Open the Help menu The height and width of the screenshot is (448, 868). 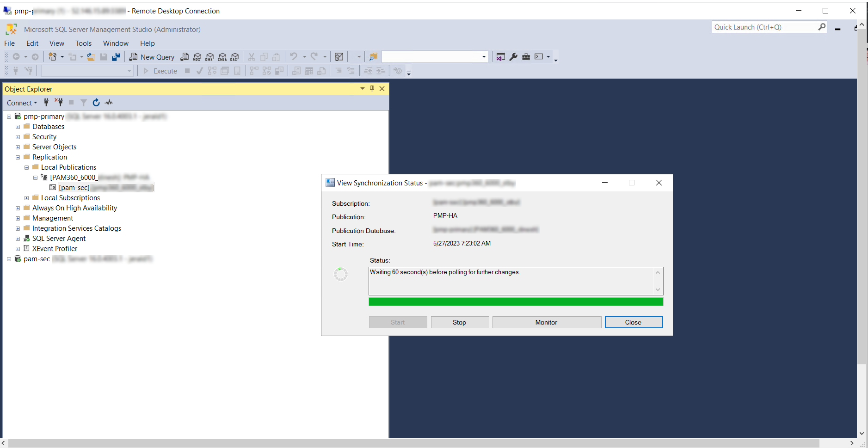coord(148,43)
